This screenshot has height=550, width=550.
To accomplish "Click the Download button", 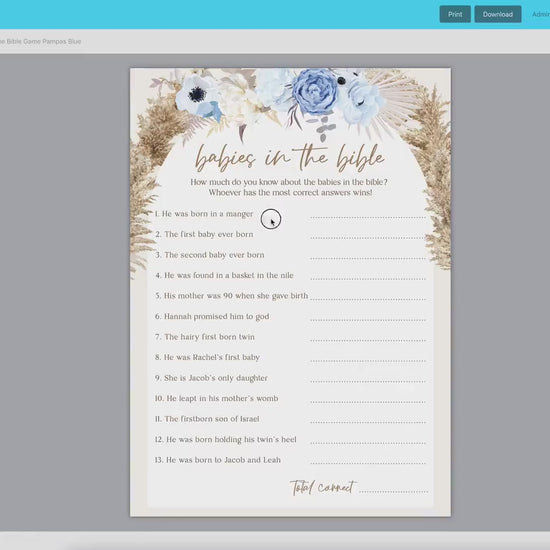I will pyautogui.click(x=498, y=14).
